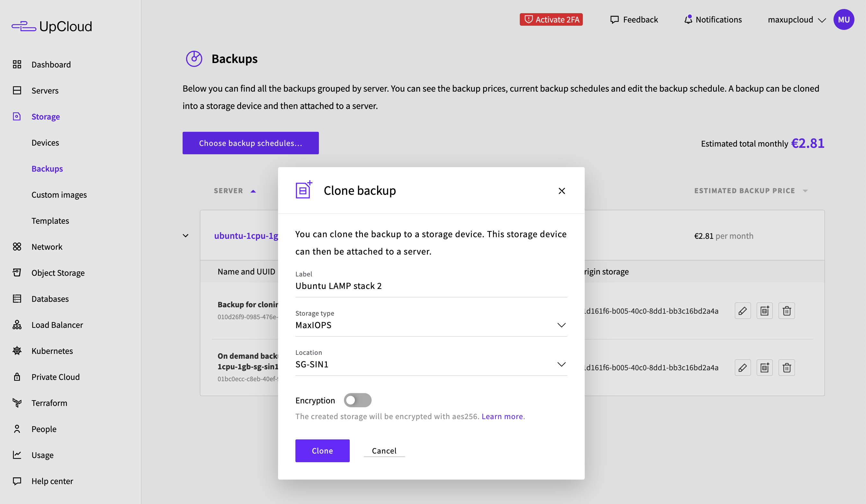Select Backups submenu item

pos(47,169)
